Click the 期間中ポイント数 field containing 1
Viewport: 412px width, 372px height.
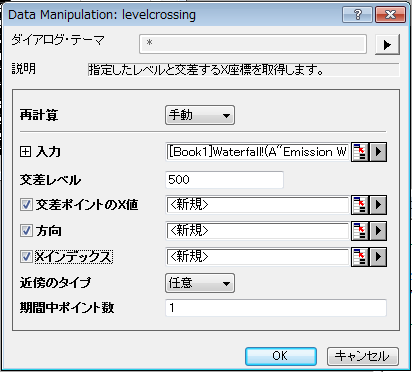coord(276,308)
